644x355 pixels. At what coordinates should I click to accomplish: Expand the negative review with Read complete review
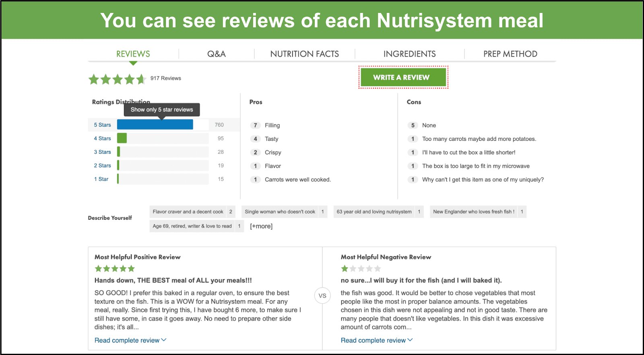tap(377, 341)
